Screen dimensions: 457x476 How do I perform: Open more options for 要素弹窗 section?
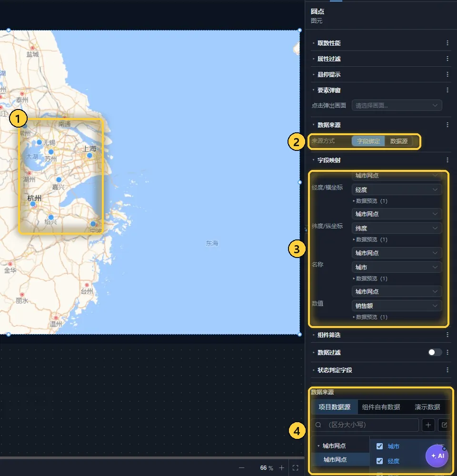tap(447, 90)
